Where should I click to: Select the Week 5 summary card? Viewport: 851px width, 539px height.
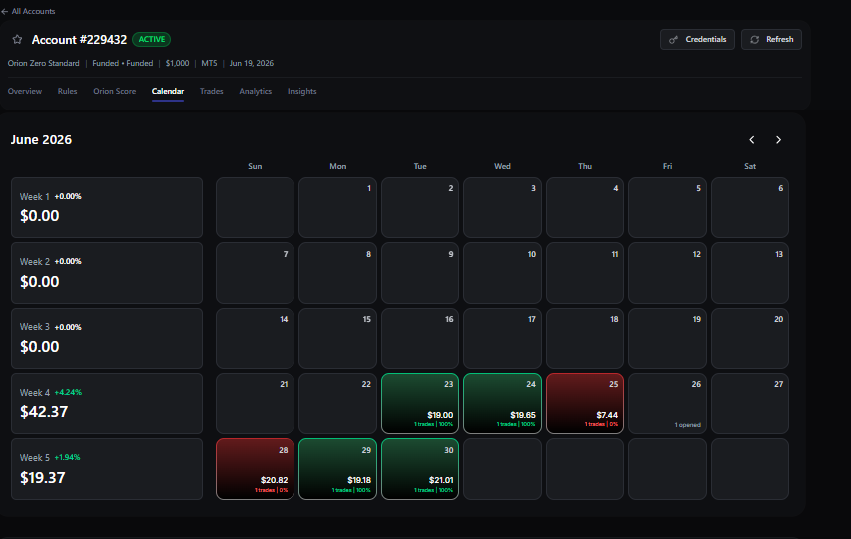pyautogui.click(x=107, y=469)
